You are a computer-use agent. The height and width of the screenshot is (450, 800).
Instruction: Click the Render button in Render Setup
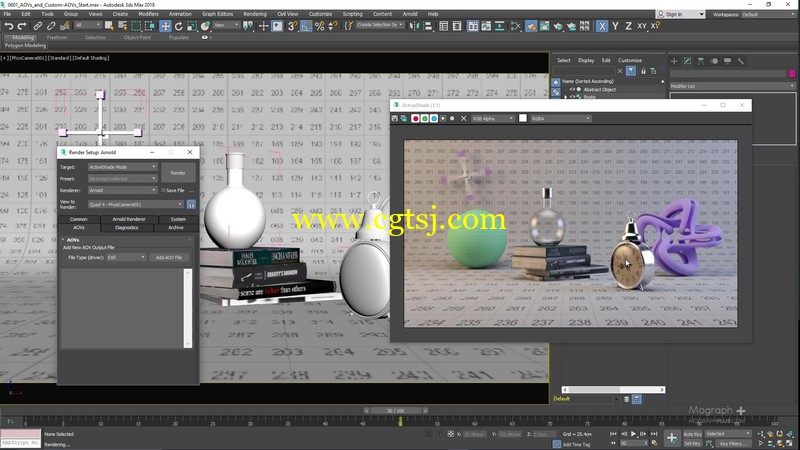[x=178, y=173]
